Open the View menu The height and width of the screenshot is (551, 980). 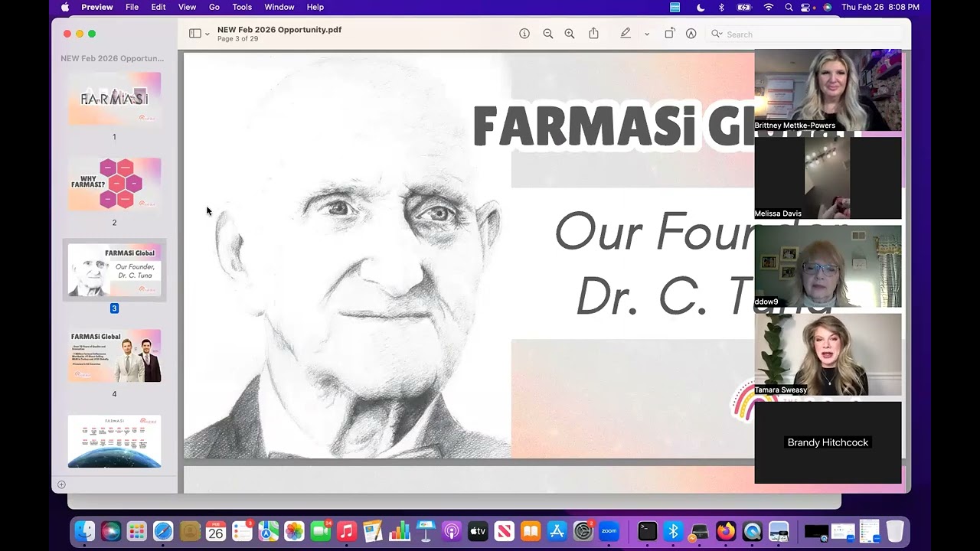pos(187,7)
